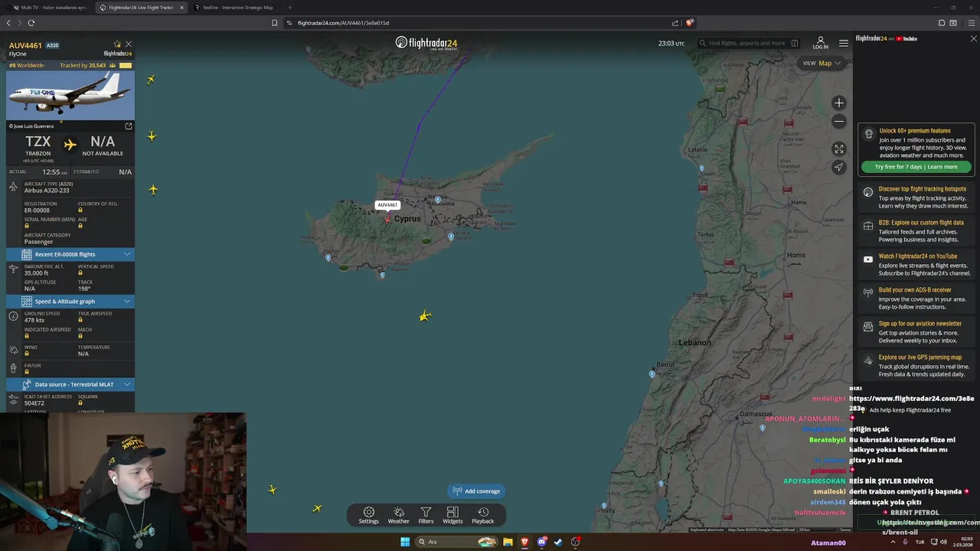Screen dimensions: 980x551
Task: Click #8 Worldwide ranking text
Action: click(x=27, y=65)
